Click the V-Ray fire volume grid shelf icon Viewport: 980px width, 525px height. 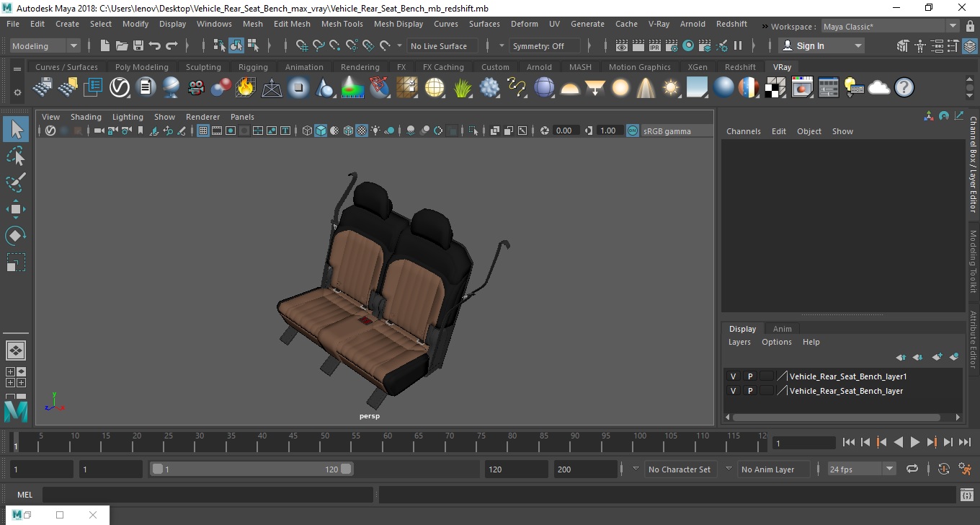pos(246,88)
